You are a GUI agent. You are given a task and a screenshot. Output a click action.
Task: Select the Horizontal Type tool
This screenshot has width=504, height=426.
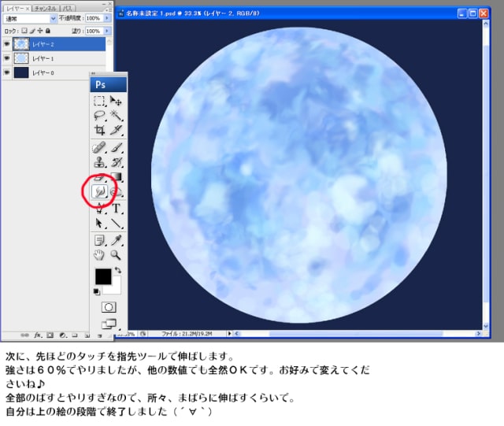coord(117,209)
